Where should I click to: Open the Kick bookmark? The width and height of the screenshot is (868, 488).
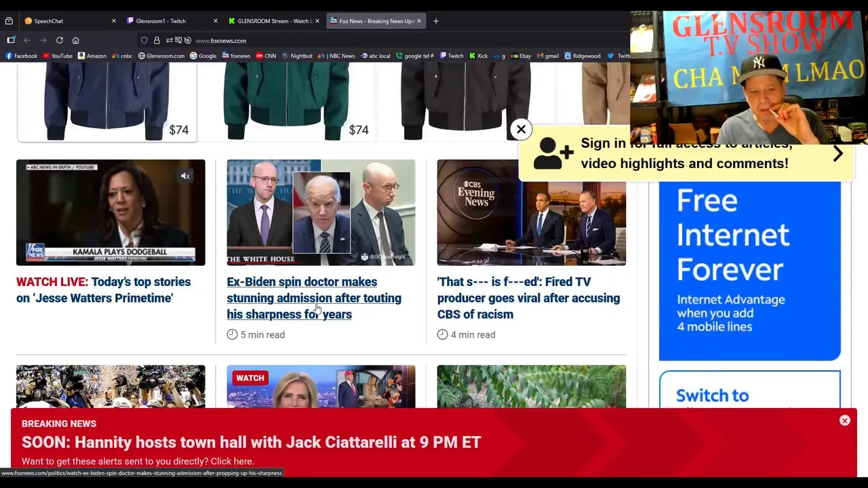click(x=479, y=56)
